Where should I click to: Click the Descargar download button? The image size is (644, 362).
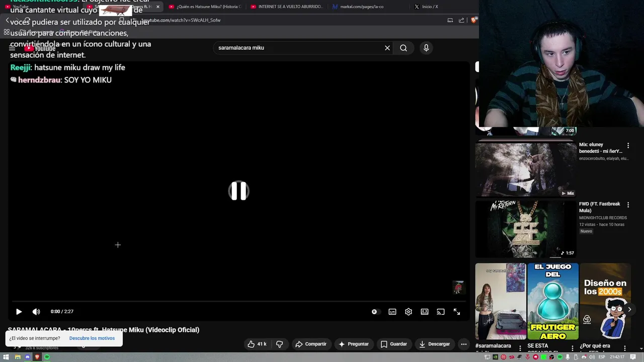pyautogui.click(x=435, y=344)
